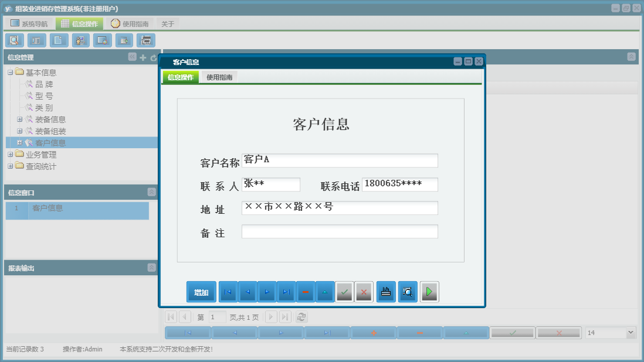This screenshot has width=644, height=362.
Task: Collapse the 信息管理 panel with double-arrow button
Action: pos(132,57)
